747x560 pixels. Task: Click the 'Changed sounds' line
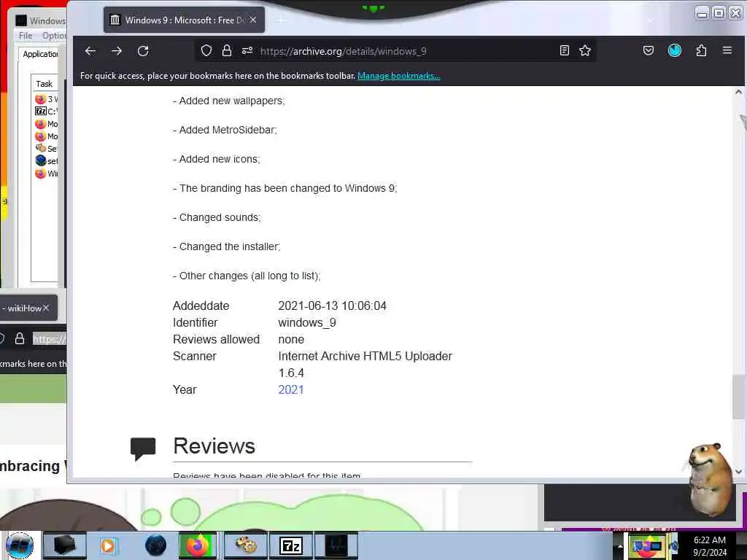217,217
